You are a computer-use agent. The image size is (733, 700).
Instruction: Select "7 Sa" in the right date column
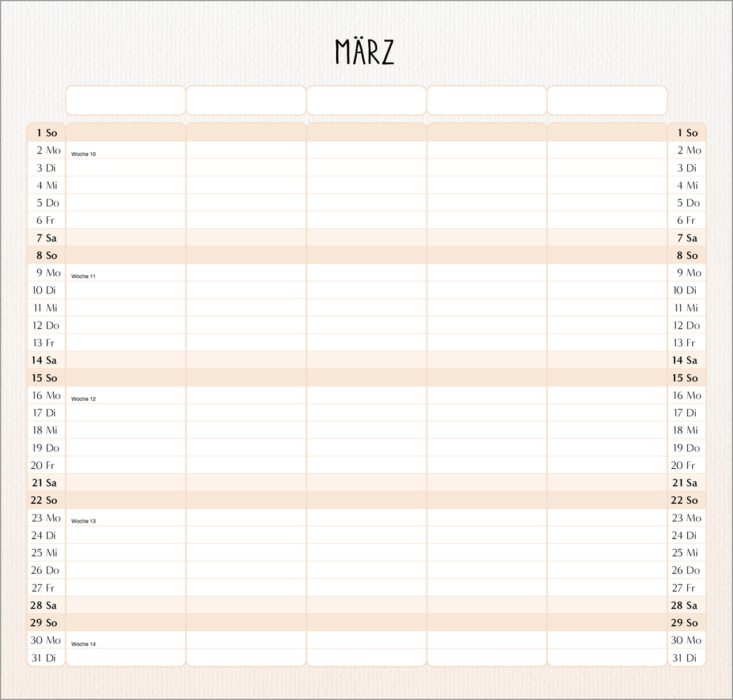coord(687,238)
